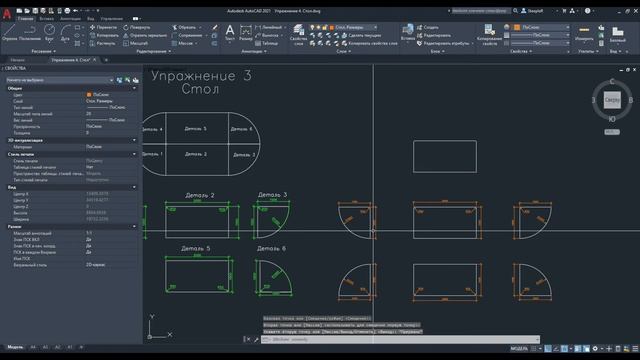Screen dimensions: 640x360
Task: Click the Undo arrow in quick access toolbar
Action: tap(76, 11)
